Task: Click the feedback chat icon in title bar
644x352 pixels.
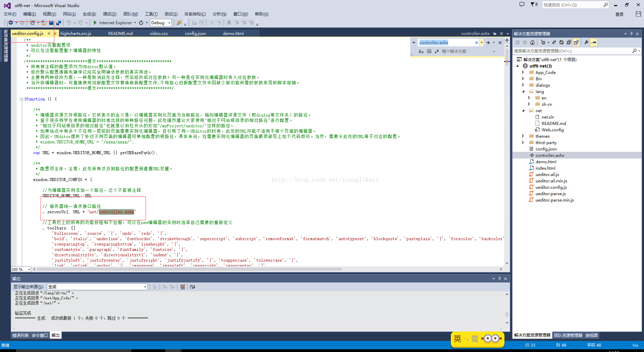Action: [x=522, y=4]
